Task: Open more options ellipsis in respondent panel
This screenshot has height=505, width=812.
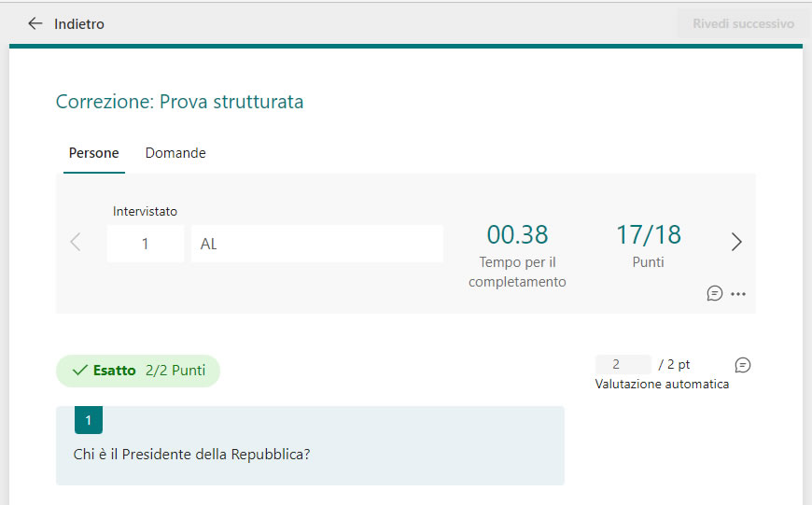Action: click(x=738, y=294)
